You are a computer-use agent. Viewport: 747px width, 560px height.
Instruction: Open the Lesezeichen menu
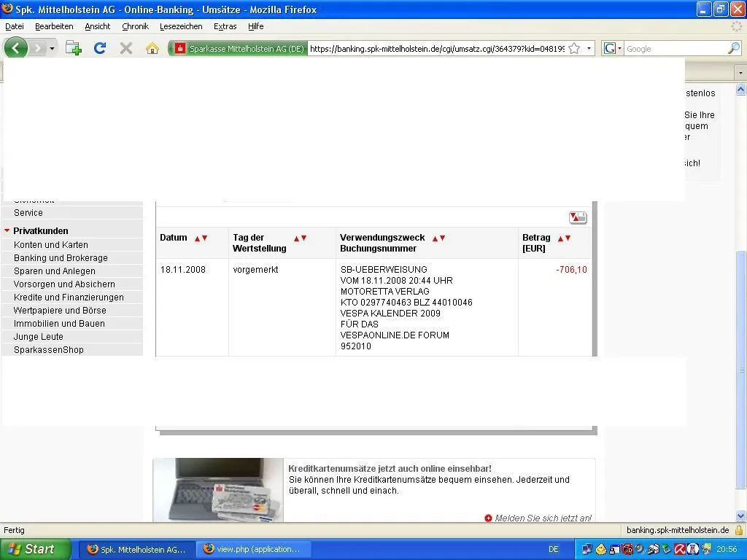click(181, 26)
